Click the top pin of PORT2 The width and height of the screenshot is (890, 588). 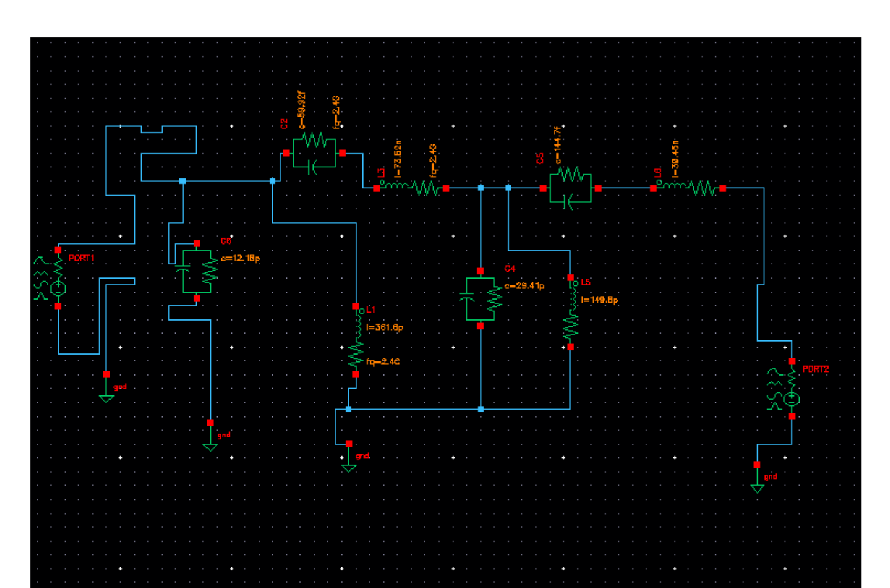tap(792, 361)
